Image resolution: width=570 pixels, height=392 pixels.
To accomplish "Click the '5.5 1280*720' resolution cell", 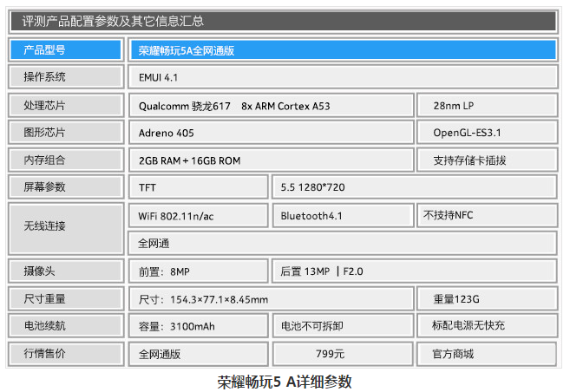I will (x=415, y=187).
